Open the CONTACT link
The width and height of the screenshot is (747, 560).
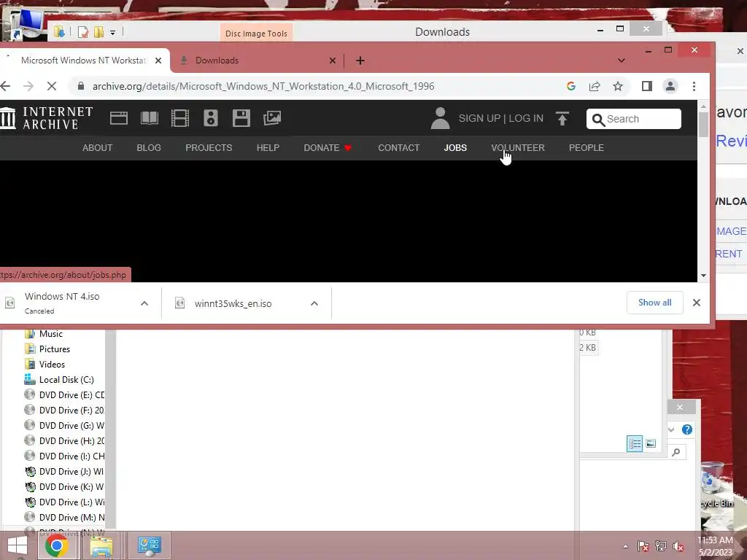[399, 147]
